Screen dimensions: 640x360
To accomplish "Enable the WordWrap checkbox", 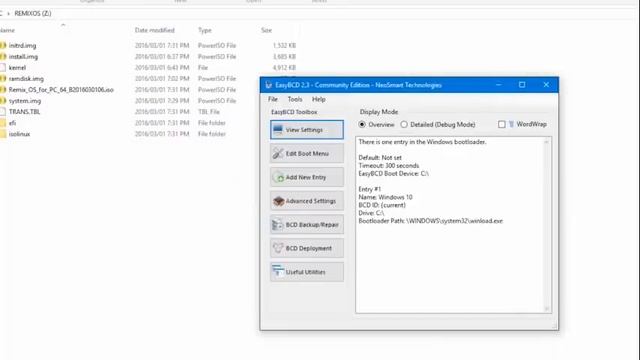I will pos(502,124).
